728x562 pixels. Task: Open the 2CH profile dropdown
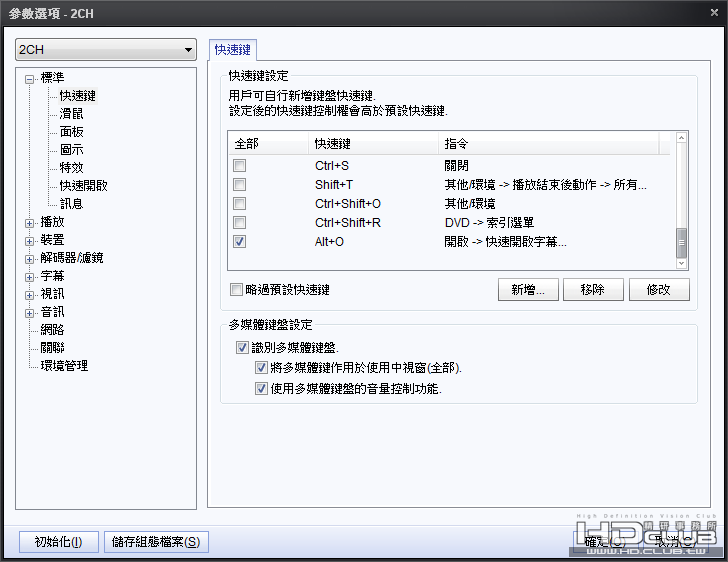[x=106, y=50]
